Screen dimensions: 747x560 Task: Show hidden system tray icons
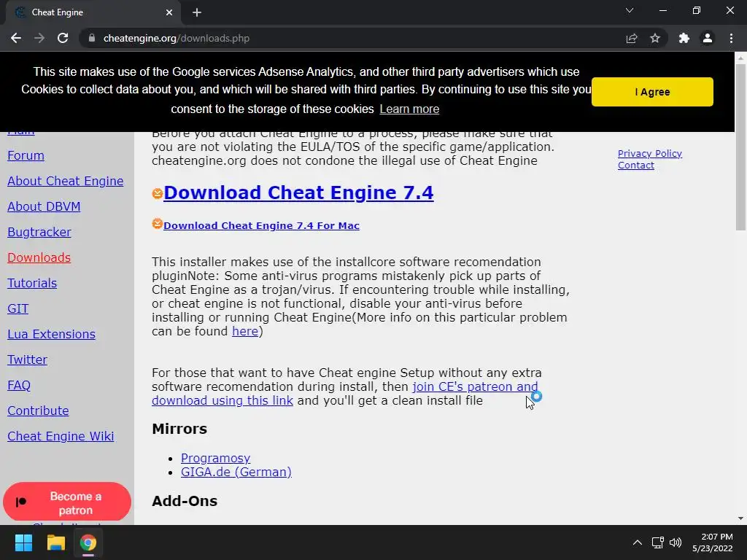tap(637, 542)
